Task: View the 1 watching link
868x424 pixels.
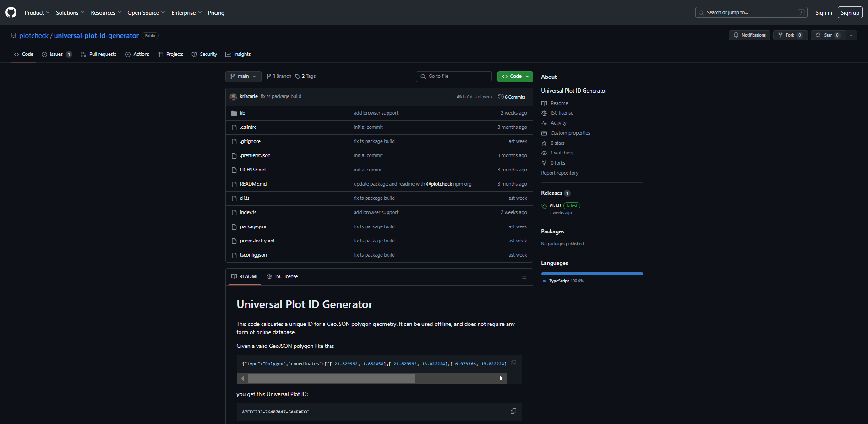Action: [x=562, y=153]
